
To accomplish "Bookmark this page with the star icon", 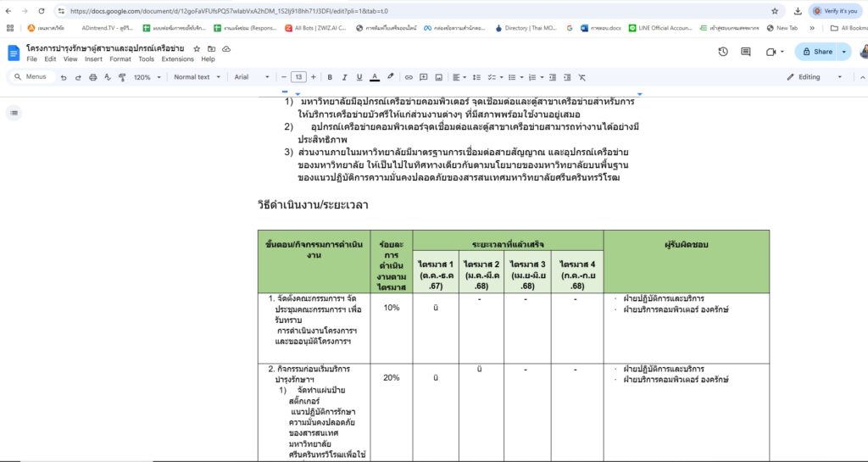I will click(x=775, y=11).
